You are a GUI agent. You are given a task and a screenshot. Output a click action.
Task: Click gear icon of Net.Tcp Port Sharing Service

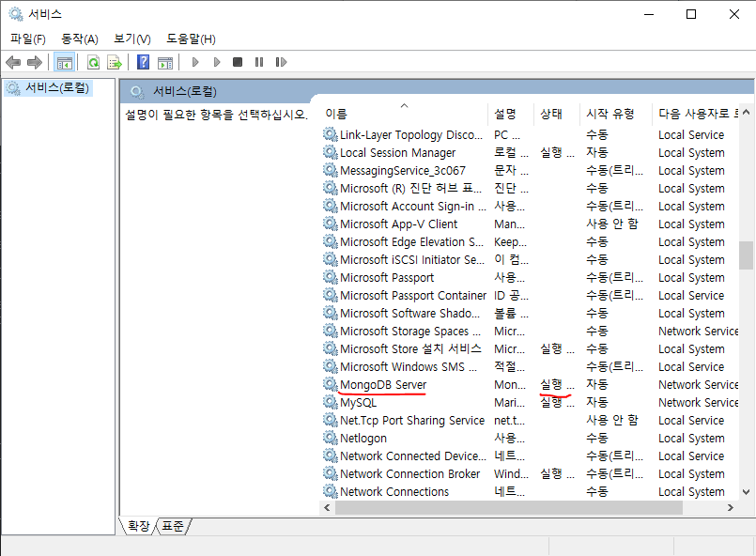coord(331,420)
